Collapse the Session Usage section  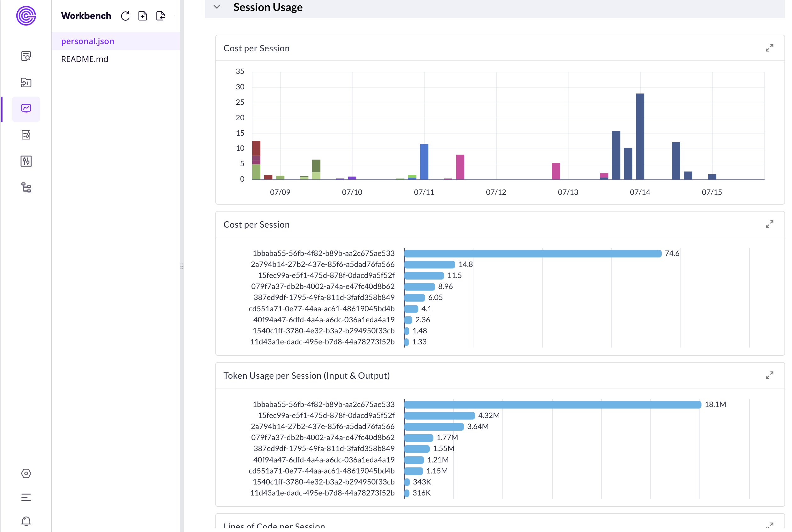[217, 7]
